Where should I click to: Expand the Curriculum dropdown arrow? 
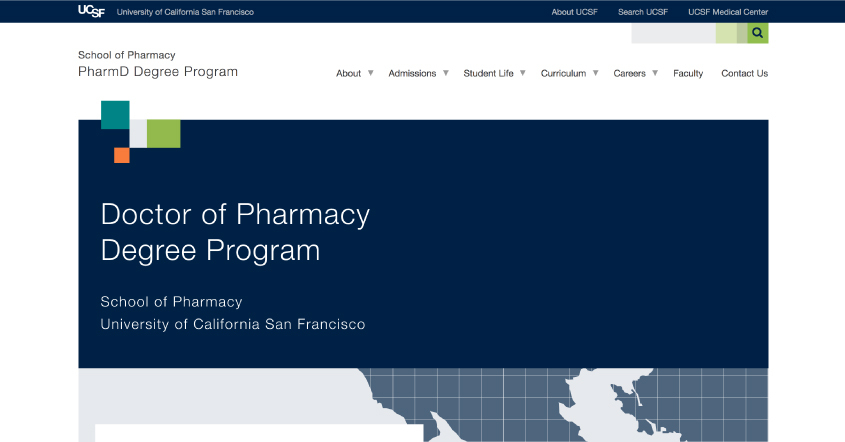click(596, 73)
